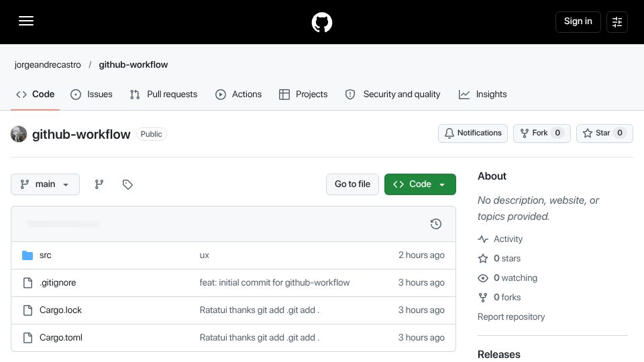Viewport: 644px width, 362px height.
Task: Open the 'ux' commit message
Action: pos(204,255)
